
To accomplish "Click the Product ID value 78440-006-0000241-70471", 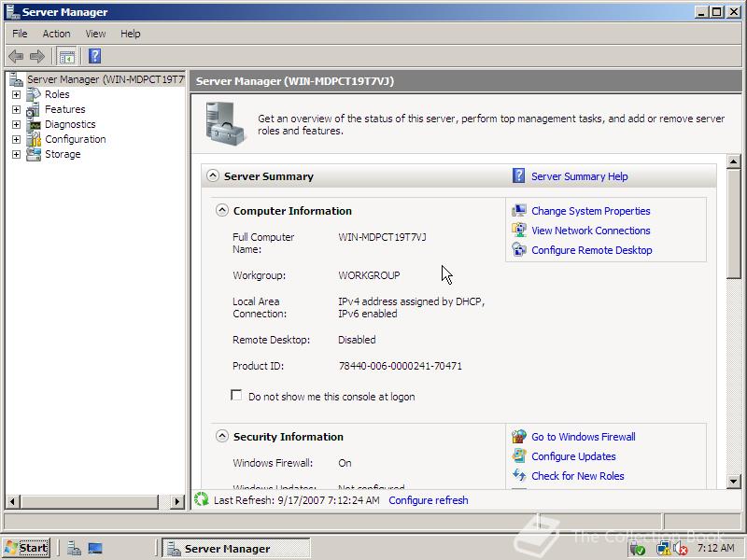I will pyautogui.click(x=401, y=366).
